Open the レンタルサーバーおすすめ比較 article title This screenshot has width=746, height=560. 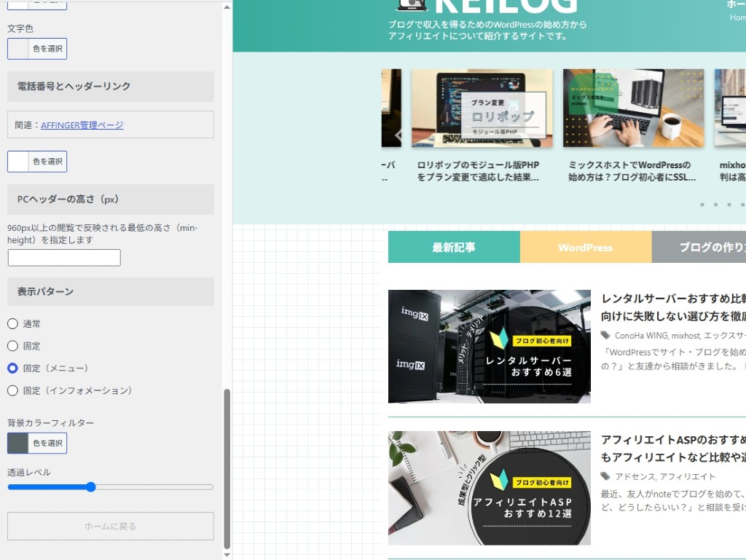click(x=673, y=307)
